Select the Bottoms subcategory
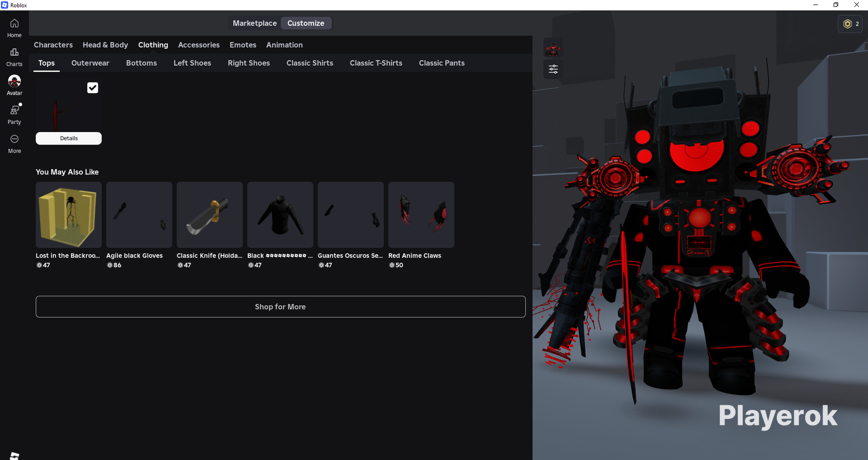The width and height of the screenshot is (868, 460). [x=141, y=63]
